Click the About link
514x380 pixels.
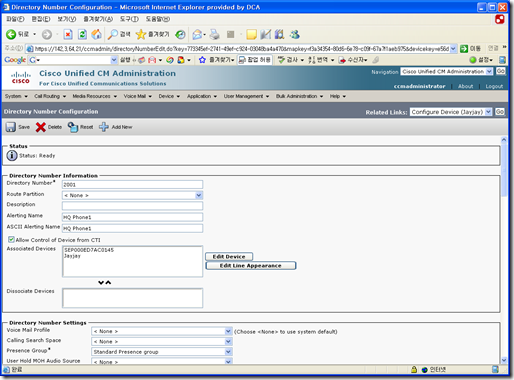[x=465, y=86]
